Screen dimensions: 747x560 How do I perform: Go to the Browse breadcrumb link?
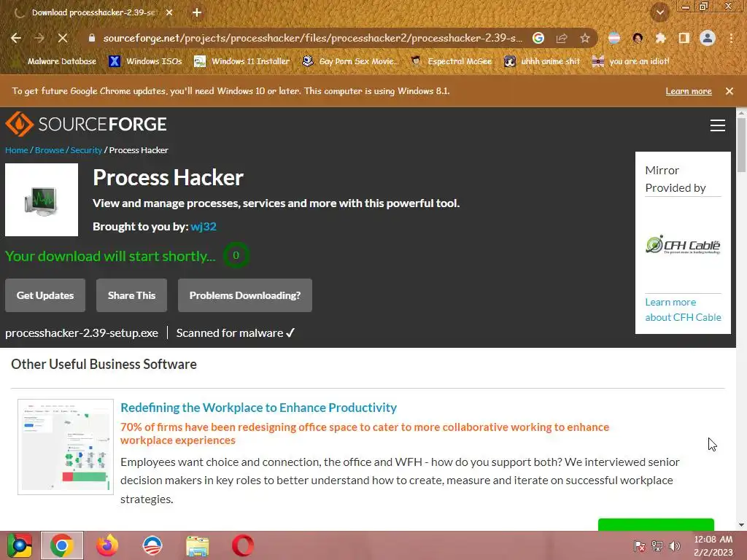[x=50, y=150]
